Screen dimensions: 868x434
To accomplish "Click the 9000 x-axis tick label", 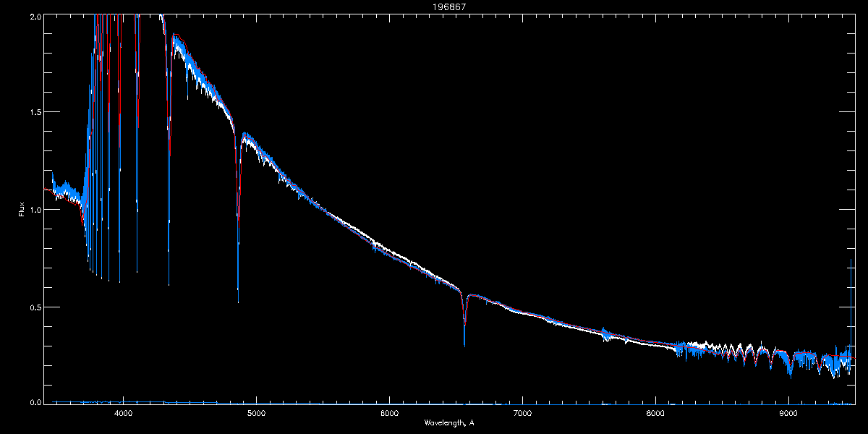I will [x=788, y=413].
